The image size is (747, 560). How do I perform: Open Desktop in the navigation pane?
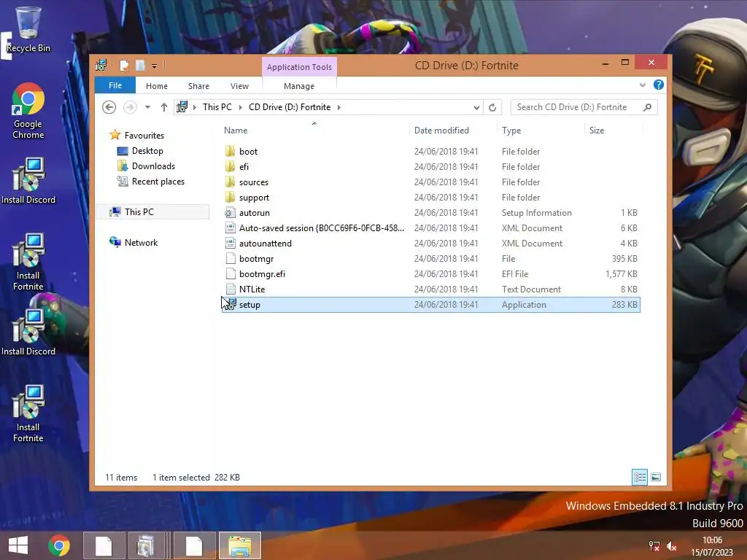140,151
